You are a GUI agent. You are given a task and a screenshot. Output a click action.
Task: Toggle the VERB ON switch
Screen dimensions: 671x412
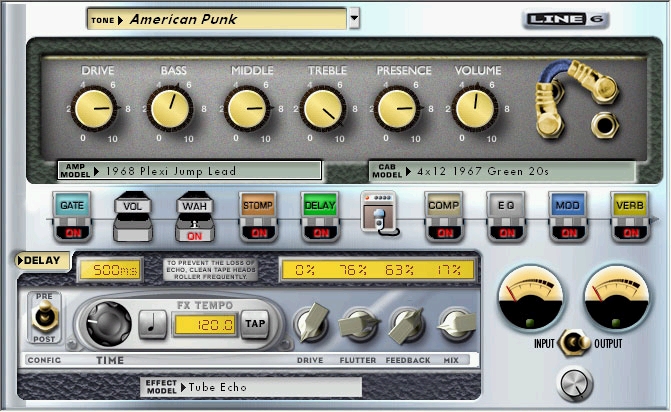(630, 233)
